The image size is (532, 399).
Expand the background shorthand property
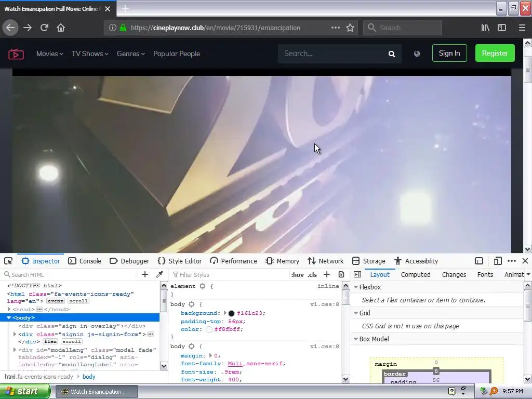[x=225, y=313]
